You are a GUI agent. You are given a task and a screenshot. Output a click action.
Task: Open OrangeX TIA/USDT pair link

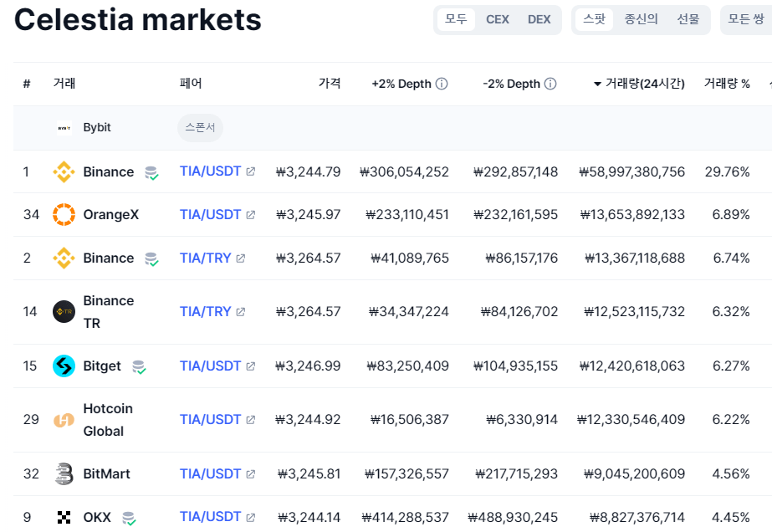210,215
